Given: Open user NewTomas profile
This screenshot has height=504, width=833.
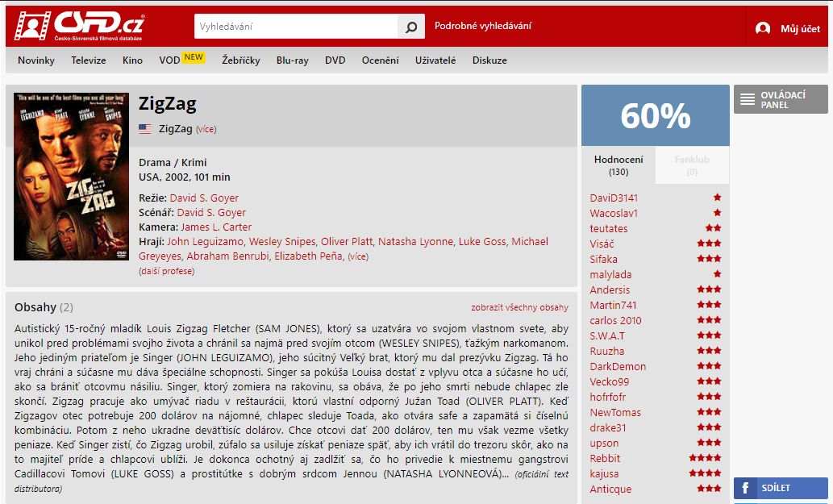Looking at the screenshot, I should pos(615,412).
